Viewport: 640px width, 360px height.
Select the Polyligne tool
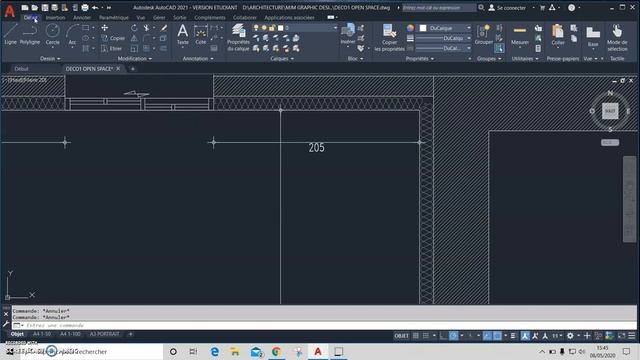(x=30, y=34)
